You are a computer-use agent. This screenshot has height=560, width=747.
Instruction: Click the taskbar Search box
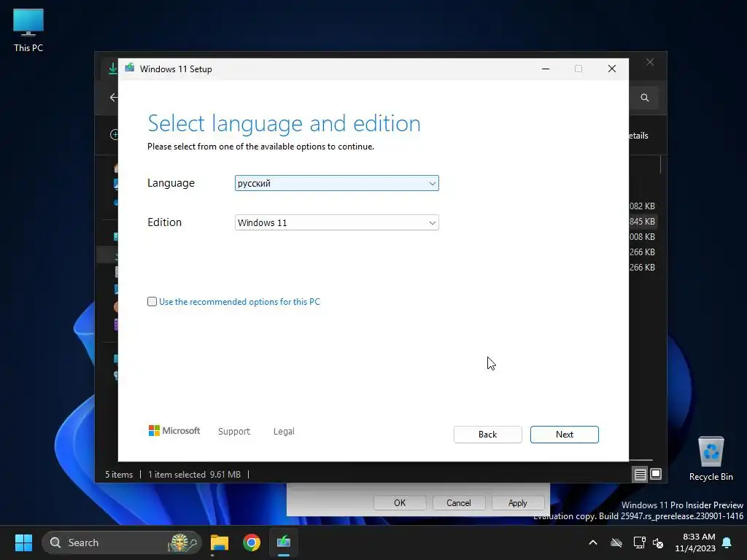122,542
